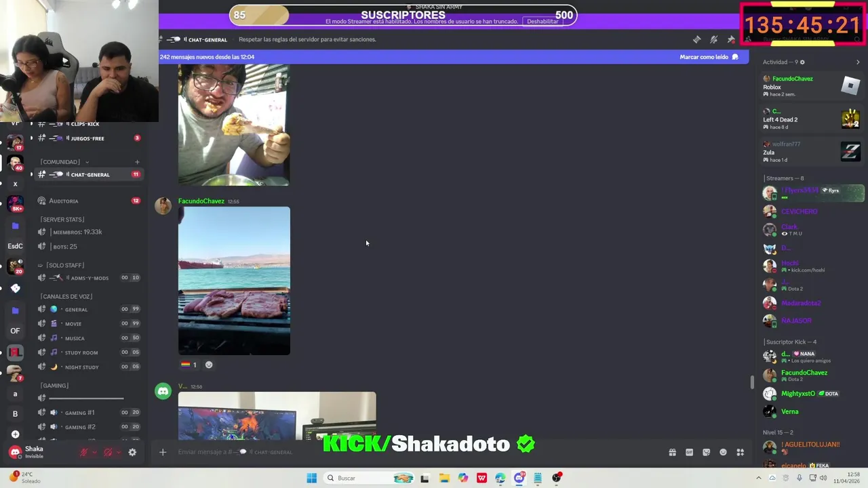Join the GENERAL voice channel
Viewport: 868px width, 488px height.
click(x=88, y=309)
